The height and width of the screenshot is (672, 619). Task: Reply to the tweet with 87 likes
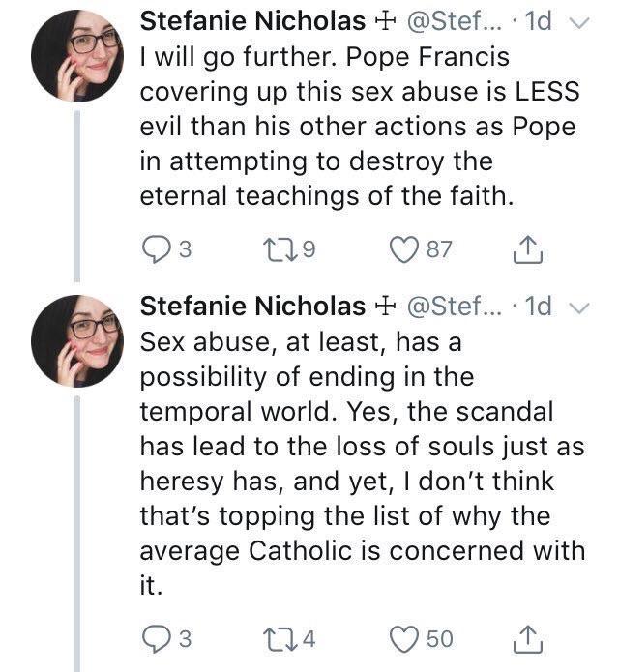(156, 249)
